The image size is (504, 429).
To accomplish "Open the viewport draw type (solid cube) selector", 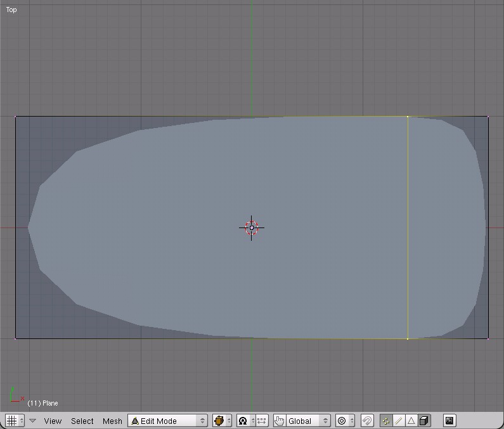I will (x=222, y=421).
